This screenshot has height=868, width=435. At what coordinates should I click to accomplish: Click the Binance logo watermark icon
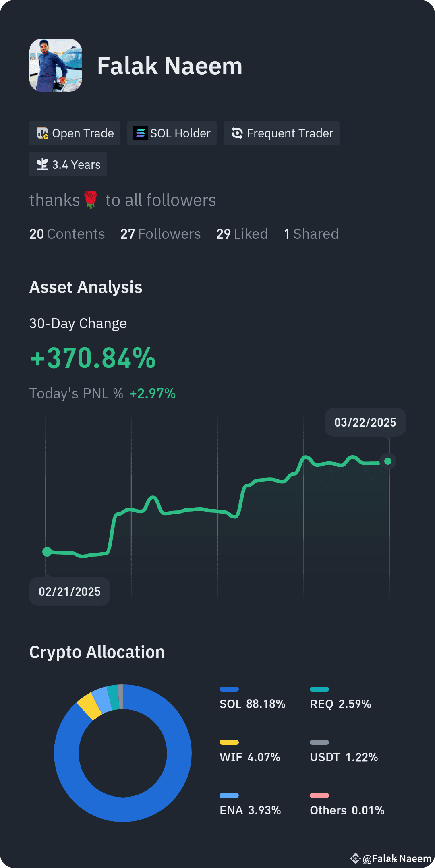[x=355, y=858]
